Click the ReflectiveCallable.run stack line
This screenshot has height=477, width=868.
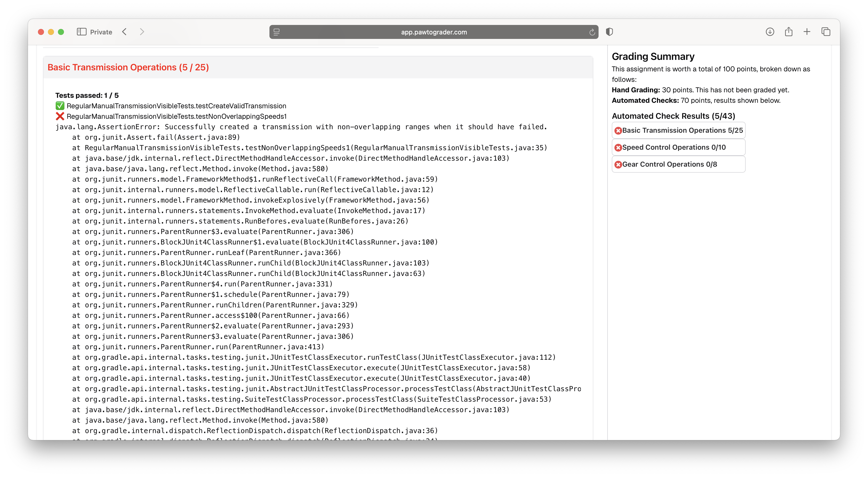(x=253, y=190)
